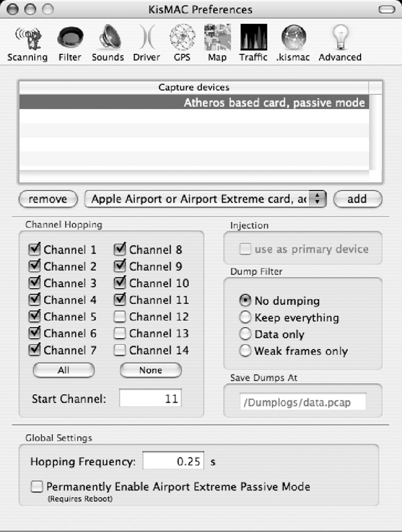Open the Filter preferences pane
Screen dimensions: 402x532
tap(70, 44)
